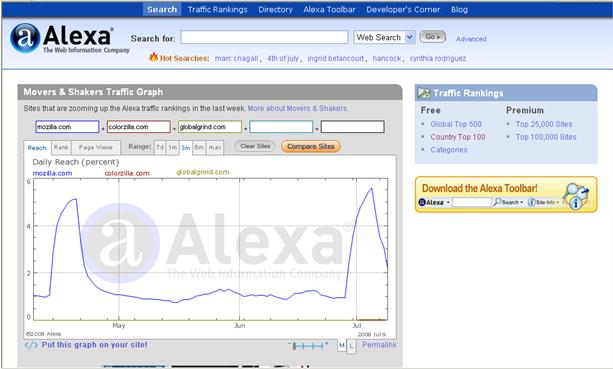Open the Blog nav item
613x369 pixels.
pos(459,9)
